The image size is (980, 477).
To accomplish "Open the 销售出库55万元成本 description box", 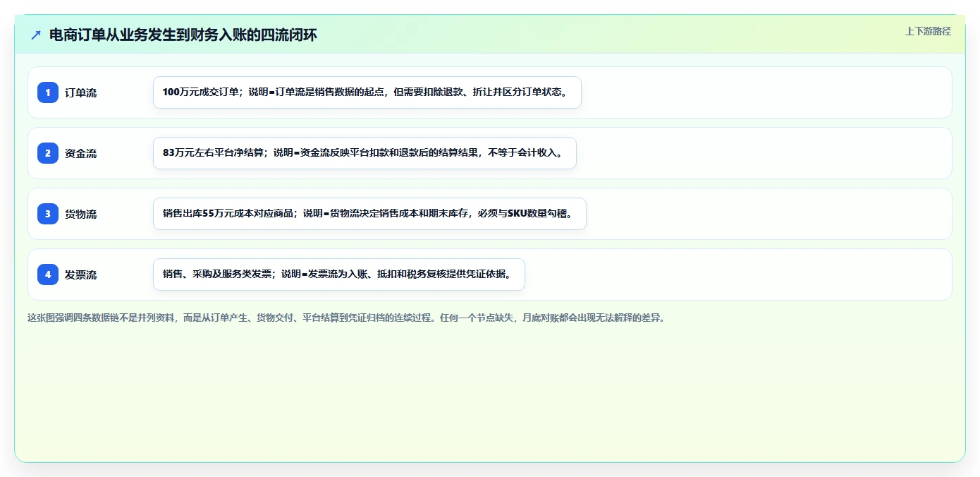I will pos(369,214).
